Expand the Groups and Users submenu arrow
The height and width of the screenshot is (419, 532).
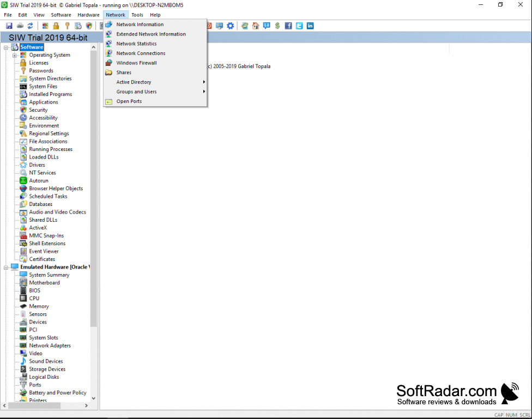[x=204, y=91]
